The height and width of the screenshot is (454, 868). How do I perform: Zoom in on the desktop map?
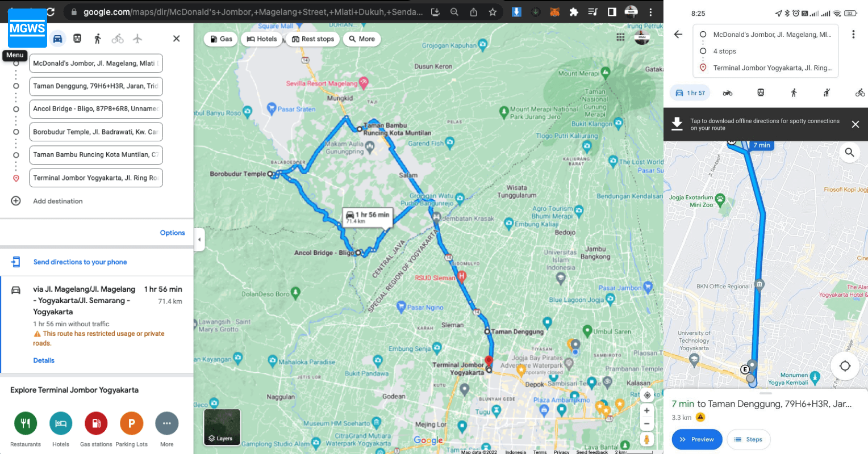(x=647, y=410)
